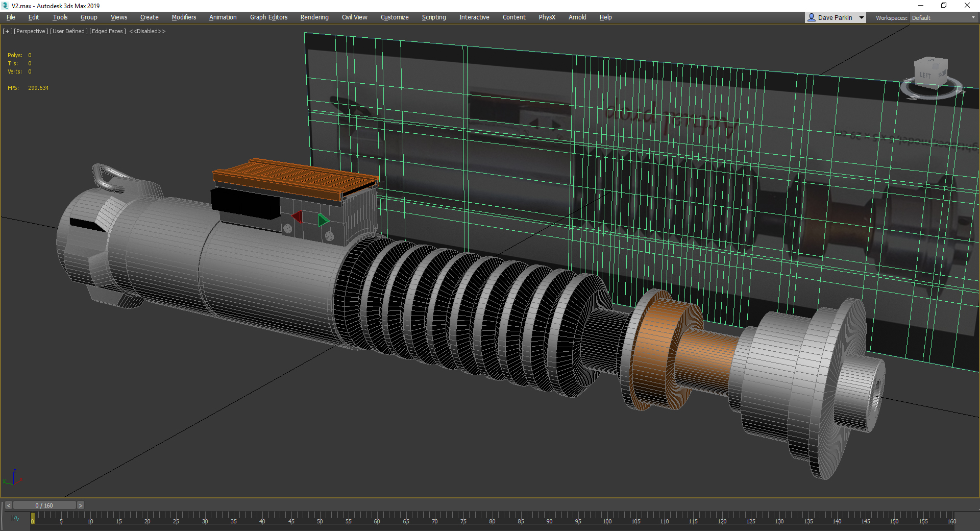Open the Create menu
Viewport: 980px width, 531px height.
(x=150, y=17)
